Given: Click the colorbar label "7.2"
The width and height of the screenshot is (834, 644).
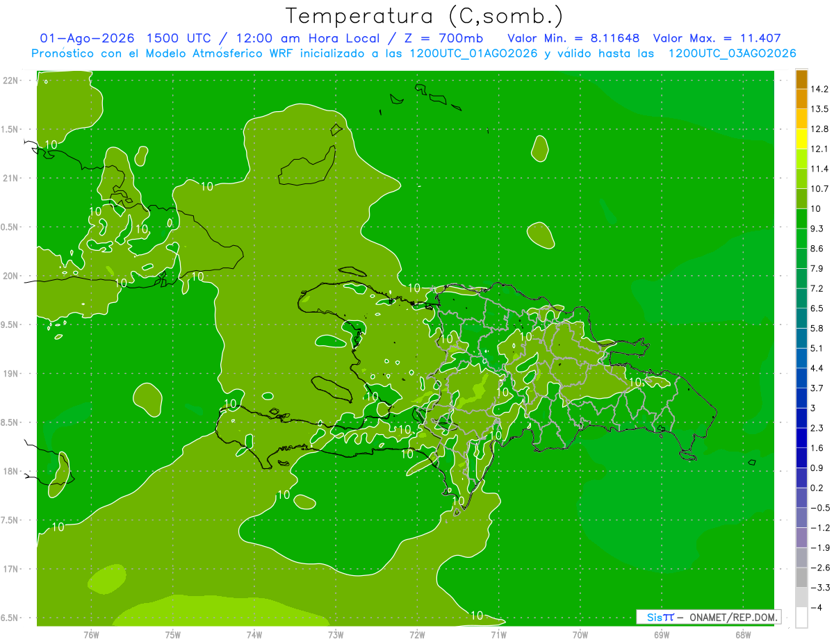Looking at the screenshot, I should click(817, 288).
